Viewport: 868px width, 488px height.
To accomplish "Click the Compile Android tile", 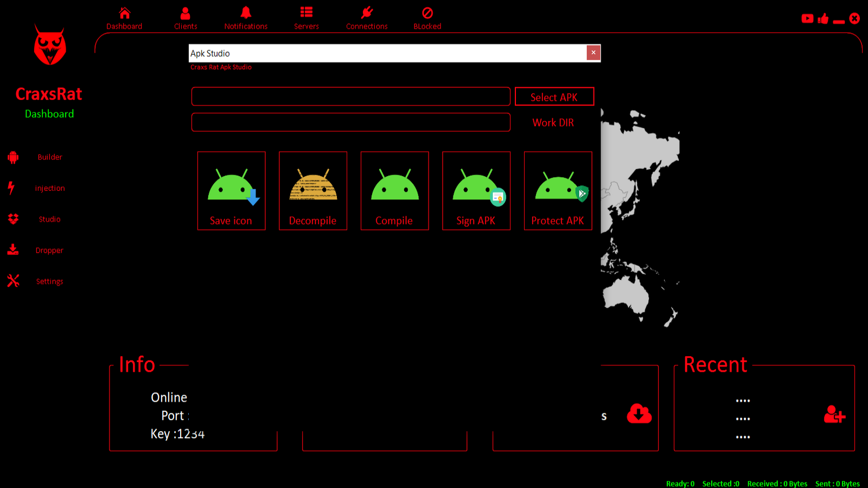I will (x=395, y=191).
